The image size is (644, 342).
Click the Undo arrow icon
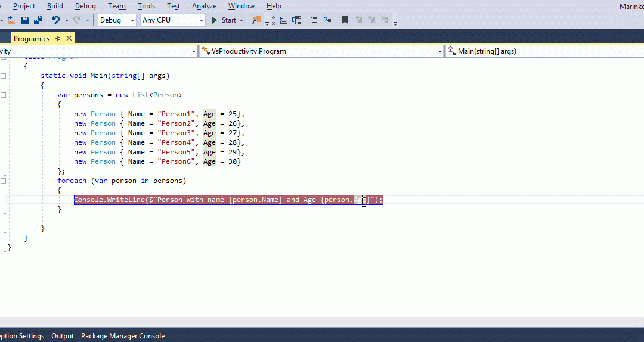pos(56,20)
